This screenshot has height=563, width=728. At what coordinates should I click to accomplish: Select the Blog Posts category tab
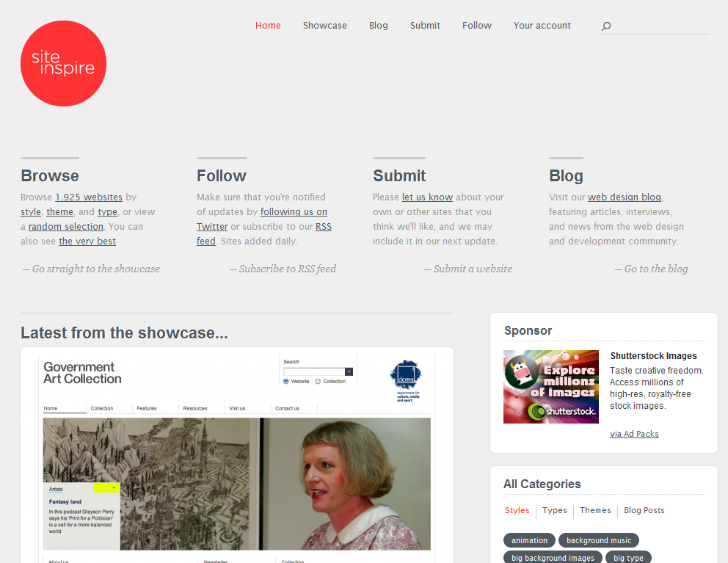click(x=644, y=510)
